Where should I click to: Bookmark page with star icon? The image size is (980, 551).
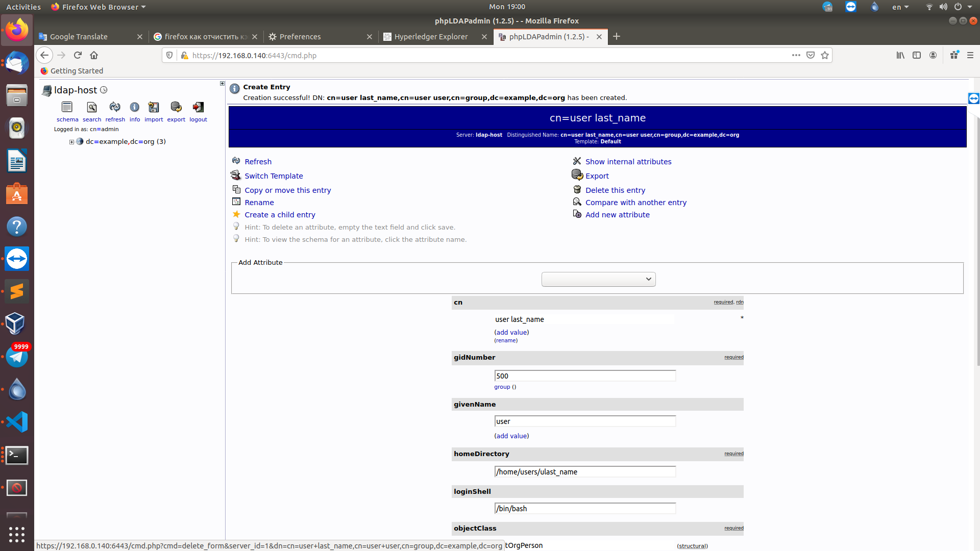825,55
